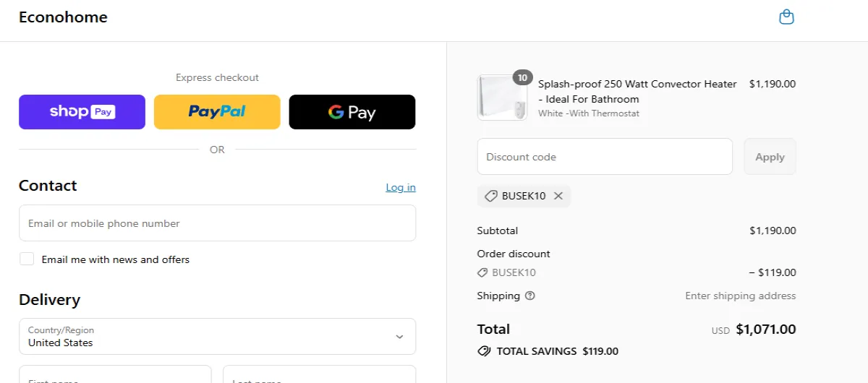Enable Email me with news and offers

click(x=27, y=259)
